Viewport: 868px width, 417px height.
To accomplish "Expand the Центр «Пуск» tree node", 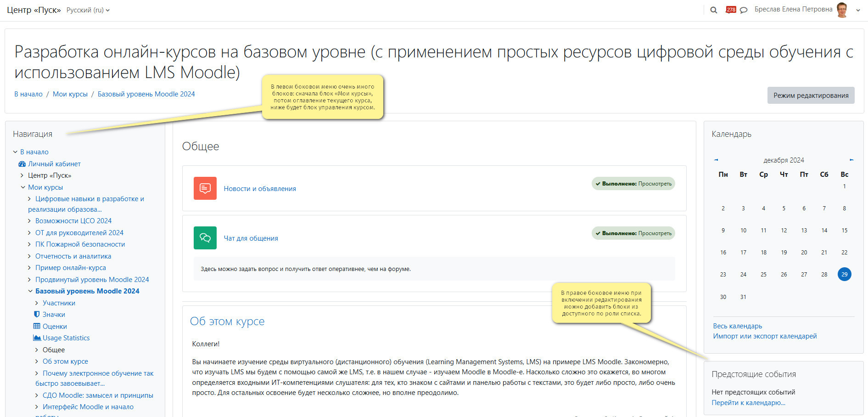I will [x=22, y=175].
